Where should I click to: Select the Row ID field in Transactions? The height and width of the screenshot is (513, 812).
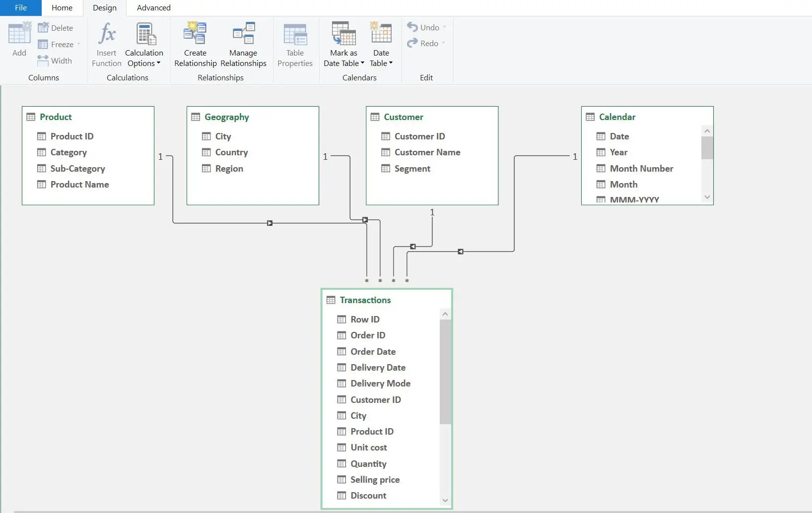[x=365, y=320]
